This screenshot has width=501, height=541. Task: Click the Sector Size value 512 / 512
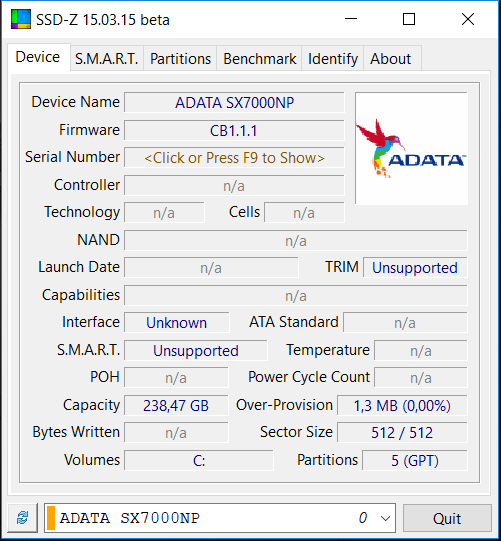[x=402, y=433]
